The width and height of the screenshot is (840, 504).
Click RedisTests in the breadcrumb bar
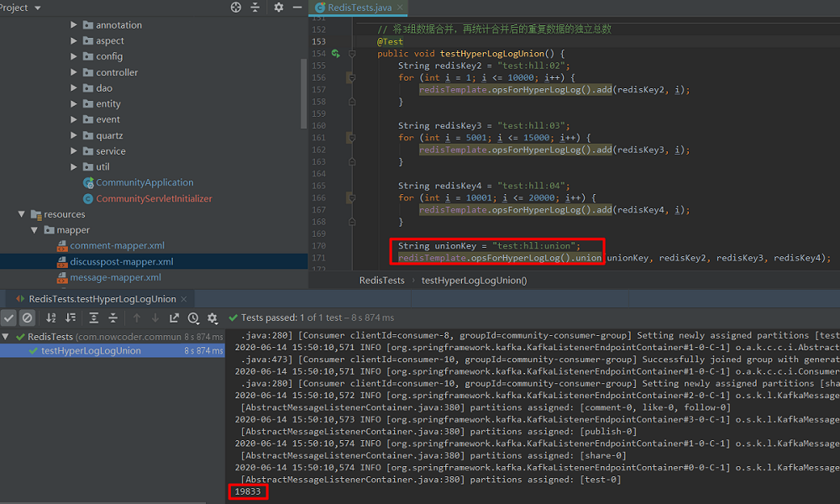pyautogui.click(x=382, y=280)
